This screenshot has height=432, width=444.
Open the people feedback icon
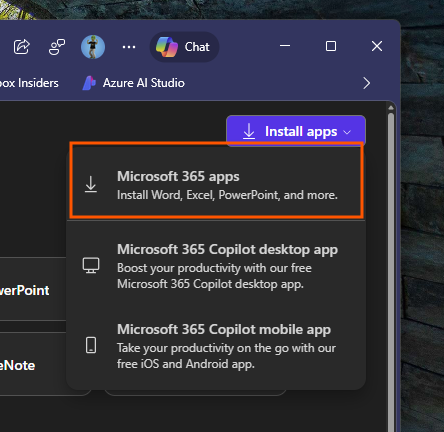click(x=57, y=47)
